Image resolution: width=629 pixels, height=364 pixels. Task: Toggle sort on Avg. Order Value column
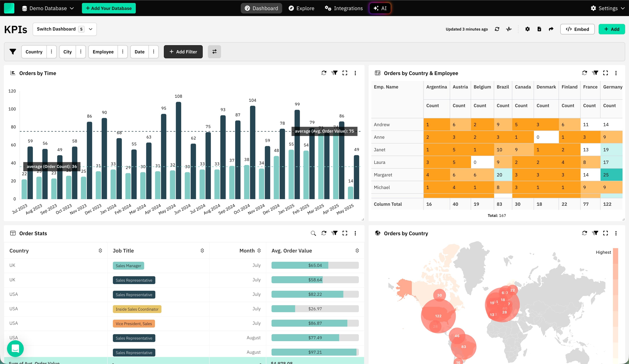coord(357,251)
